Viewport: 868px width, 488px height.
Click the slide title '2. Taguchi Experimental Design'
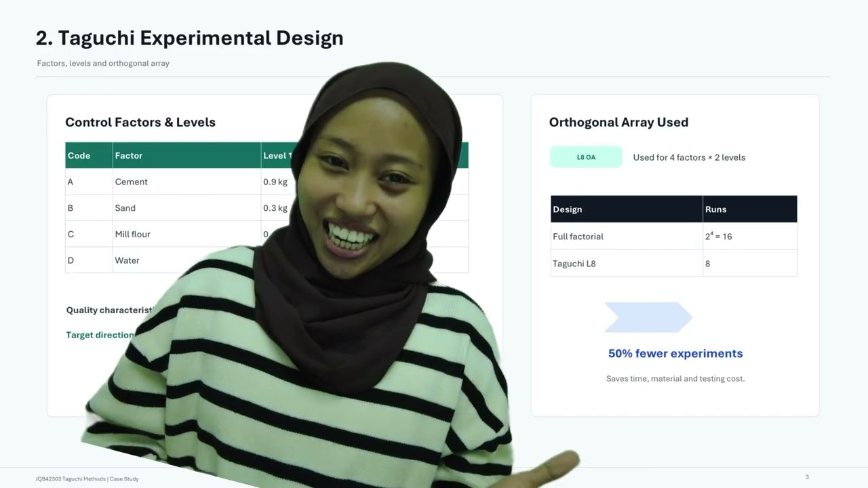click(x=190, y=38)
